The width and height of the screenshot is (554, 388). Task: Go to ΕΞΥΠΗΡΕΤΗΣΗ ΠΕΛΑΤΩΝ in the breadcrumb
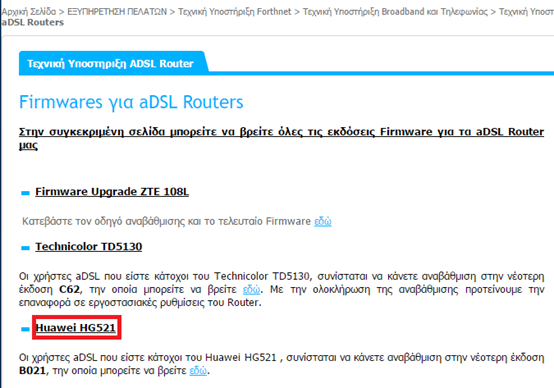click(x=117, y=12)
